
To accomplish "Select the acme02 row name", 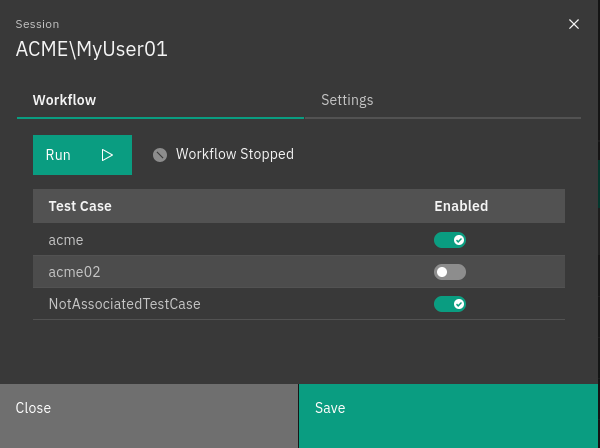I will point(74,272).
